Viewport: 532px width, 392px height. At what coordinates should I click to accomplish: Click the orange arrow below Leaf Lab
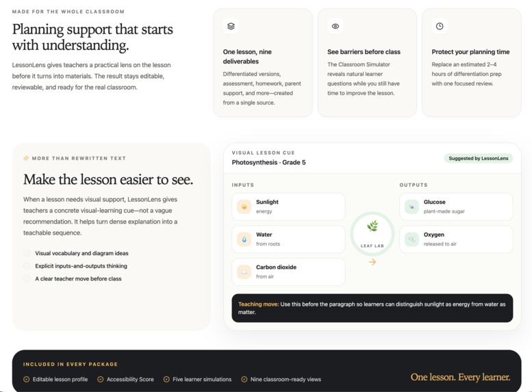[x=372, y=262]
